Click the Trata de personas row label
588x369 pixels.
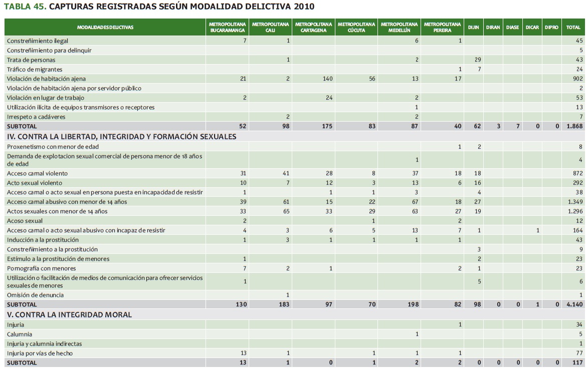[31, 60]
